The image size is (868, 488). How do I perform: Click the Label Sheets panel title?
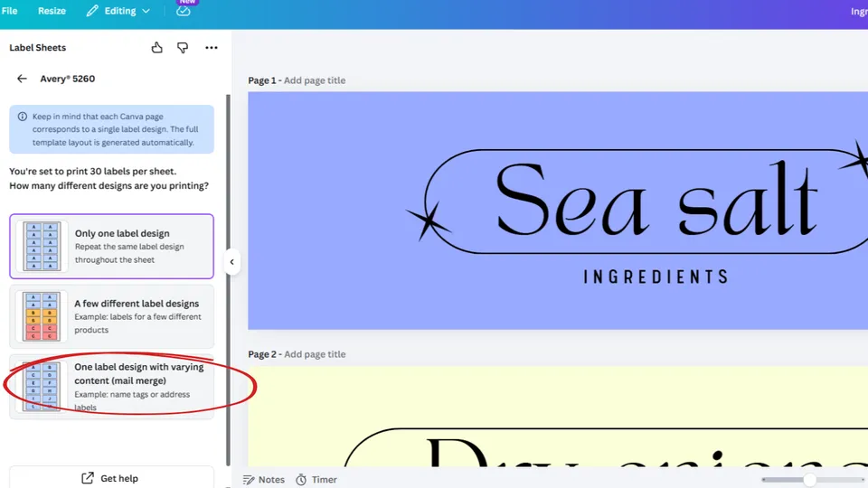point(38,48)
